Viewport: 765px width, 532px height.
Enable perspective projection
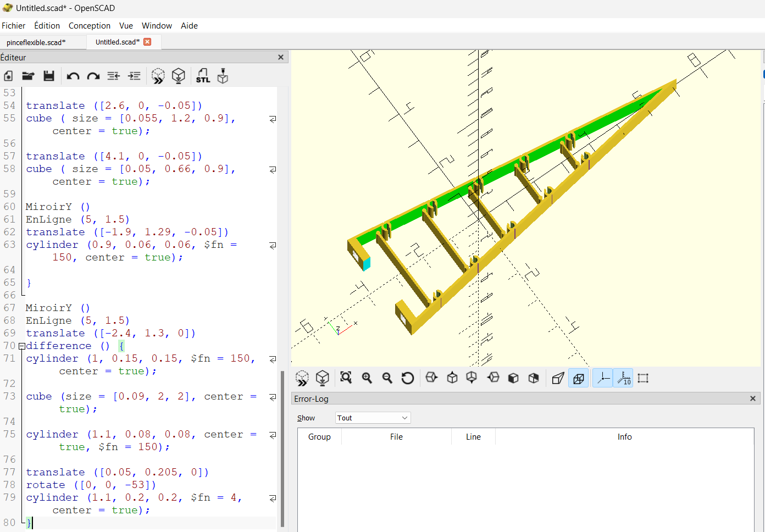(x=558, y=378)
